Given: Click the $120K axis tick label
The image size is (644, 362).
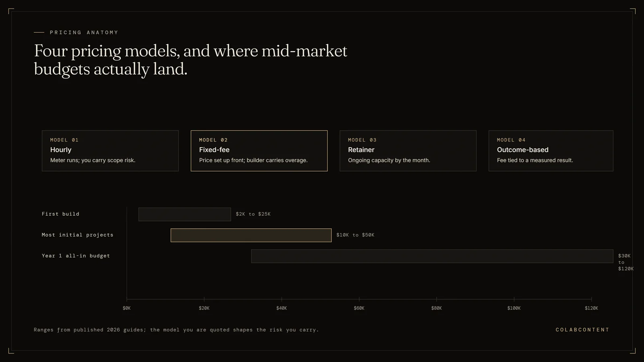Looking at the screenshot, I should (592, 308).
